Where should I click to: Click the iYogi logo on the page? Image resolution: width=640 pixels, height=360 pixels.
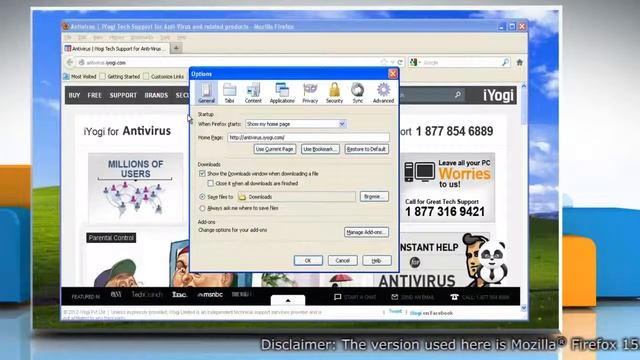pos(498,95)
